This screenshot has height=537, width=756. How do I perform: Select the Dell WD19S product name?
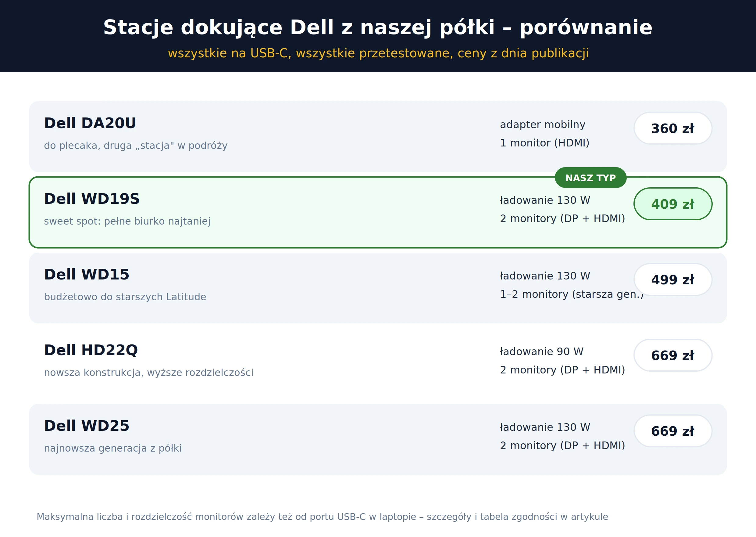tap(92, 199)
